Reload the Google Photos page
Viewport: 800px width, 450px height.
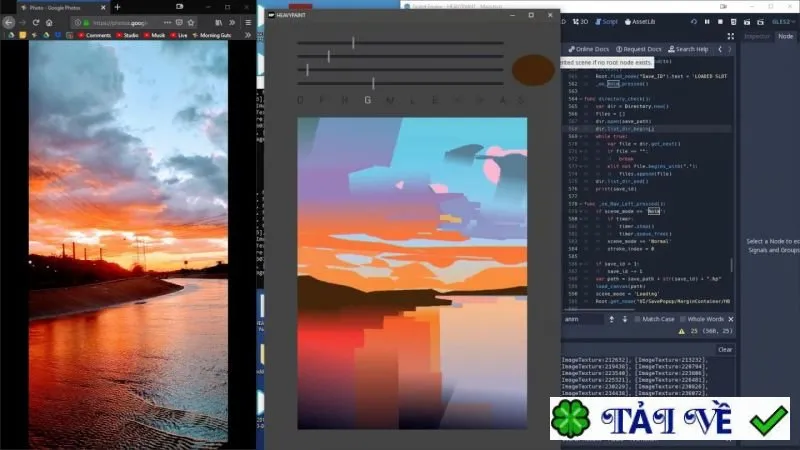36,22
